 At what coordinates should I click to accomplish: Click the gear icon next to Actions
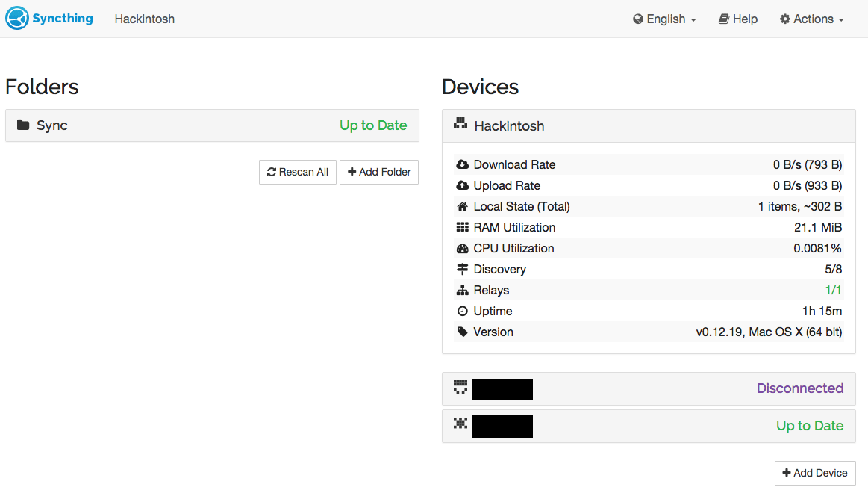click(785, 19)
